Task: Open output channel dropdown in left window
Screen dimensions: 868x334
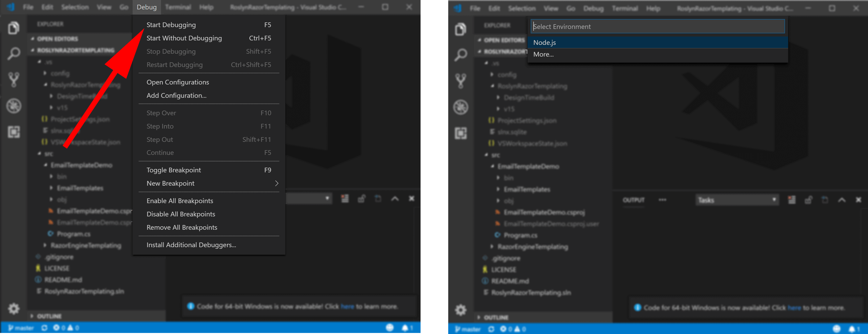Action: (309, 199)
